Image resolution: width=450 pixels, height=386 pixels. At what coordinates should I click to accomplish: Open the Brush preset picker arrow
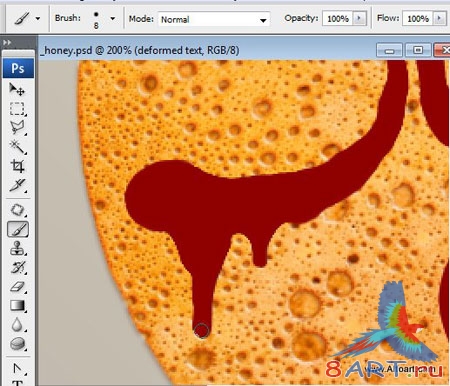(113, 19)
